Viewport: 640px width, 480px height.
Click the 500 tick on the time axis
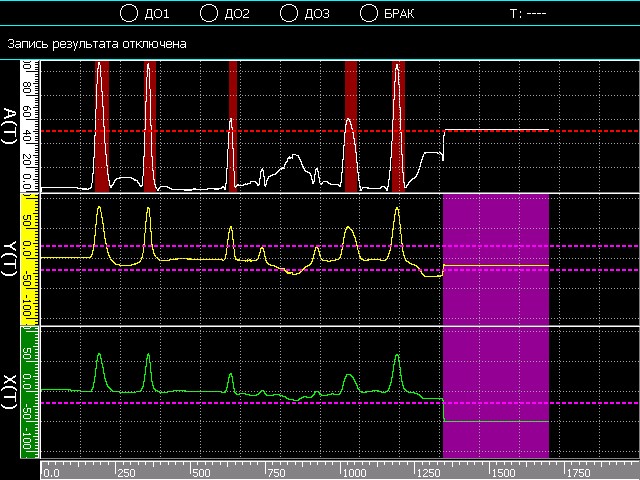[200, 471]
